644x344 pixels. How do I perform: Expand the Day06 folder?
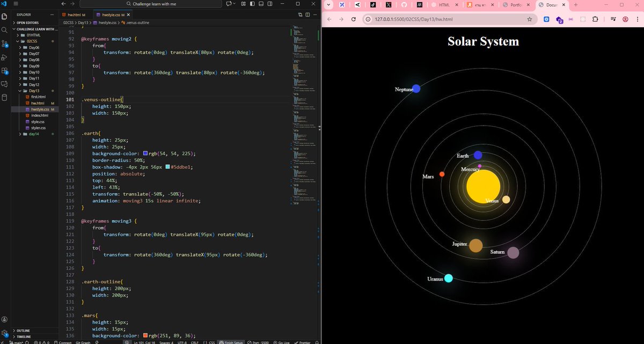pos(34,47)
